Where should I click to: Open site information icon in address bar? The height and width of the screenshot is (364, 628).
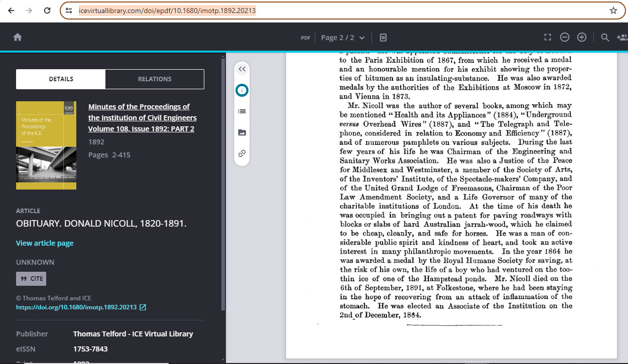click(x=69, y=11)
